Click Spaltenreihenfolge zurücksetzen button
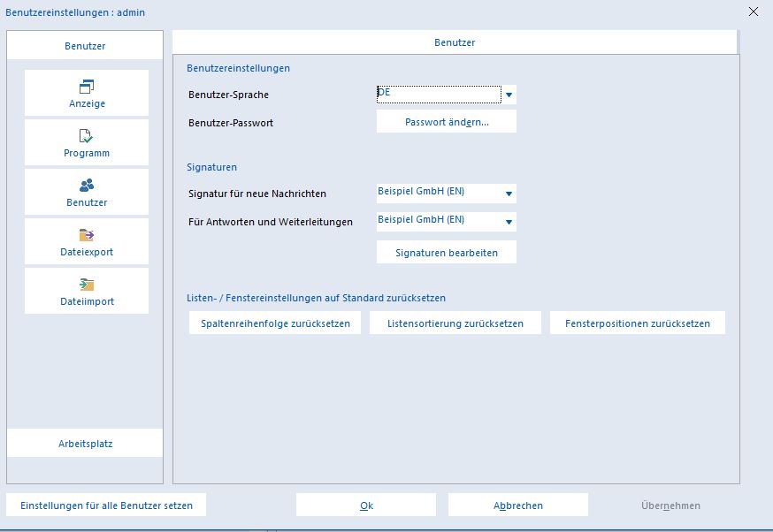 [x=275, y=323]
